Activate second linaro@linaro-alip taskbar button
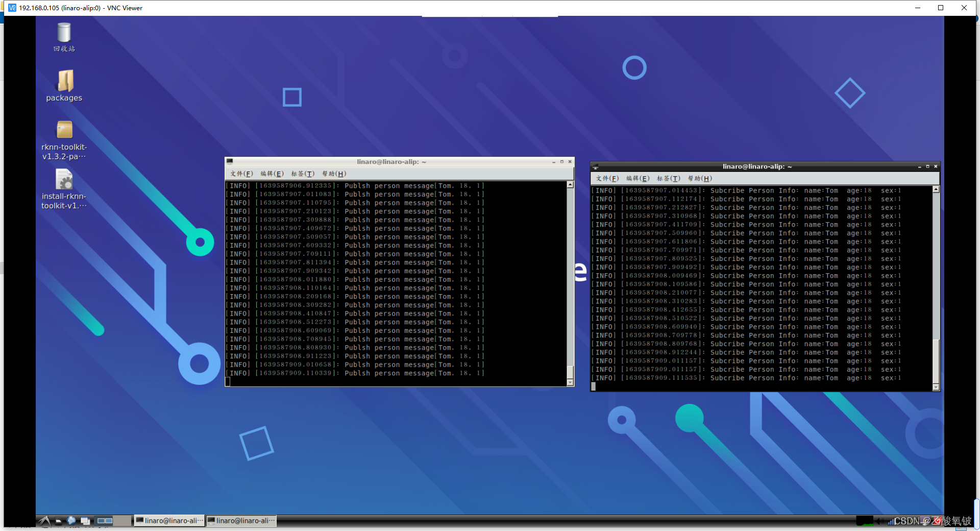The width and height of the screenshot is (980, 531). [x=241, y=521]
